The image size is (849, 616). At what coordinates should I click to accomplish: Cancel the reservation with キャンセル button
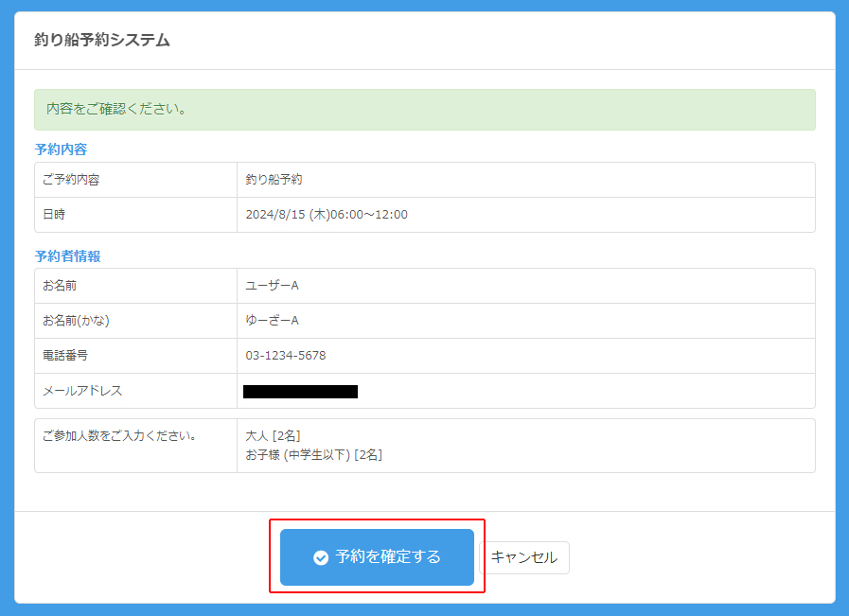point(524,558)
